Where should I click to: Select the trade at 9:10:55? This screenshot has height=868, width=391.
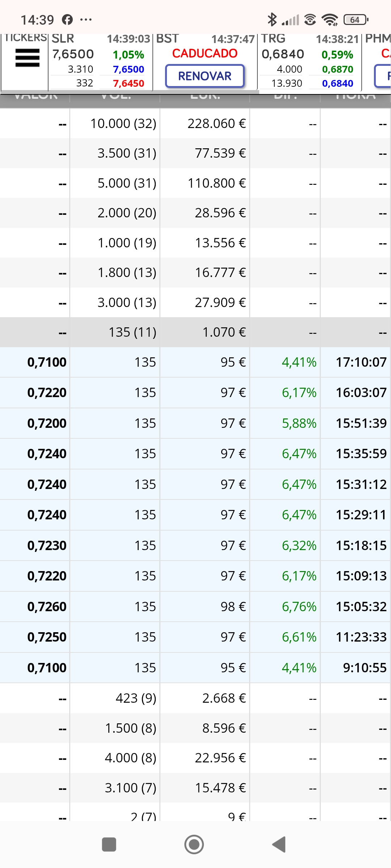195,668
